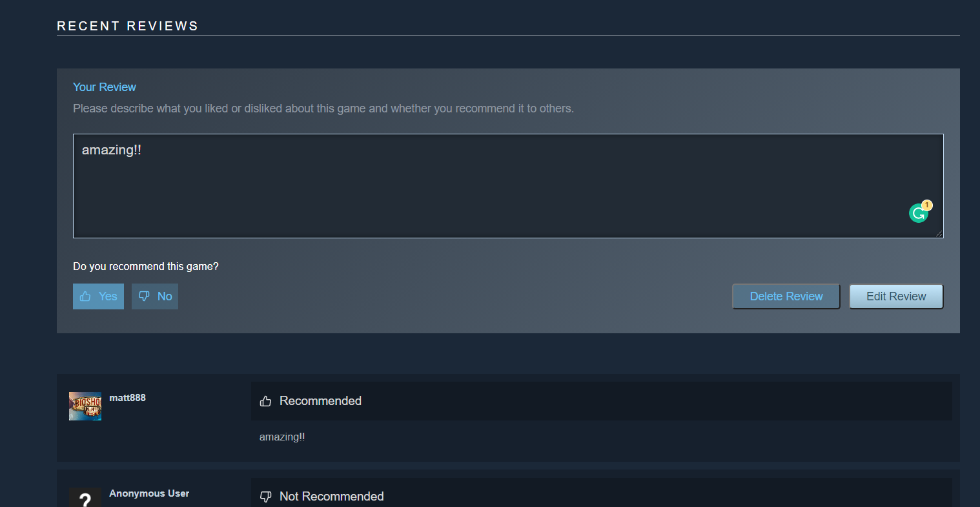Click the text area resize handle corner
Screen dimensions: 980x507
coord(939,233)
